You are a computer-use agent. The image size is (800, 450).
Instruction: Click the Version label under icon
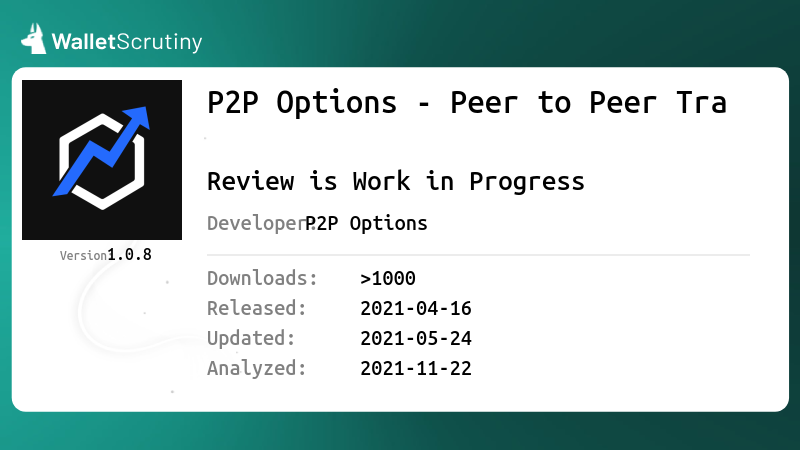[x=83, y=256]
